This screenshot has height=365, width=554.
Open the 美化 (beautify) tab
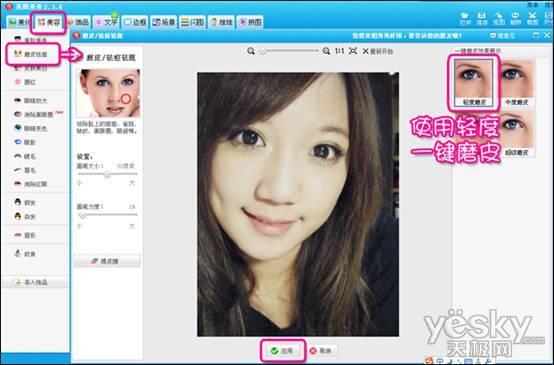[x=19, y=22]
